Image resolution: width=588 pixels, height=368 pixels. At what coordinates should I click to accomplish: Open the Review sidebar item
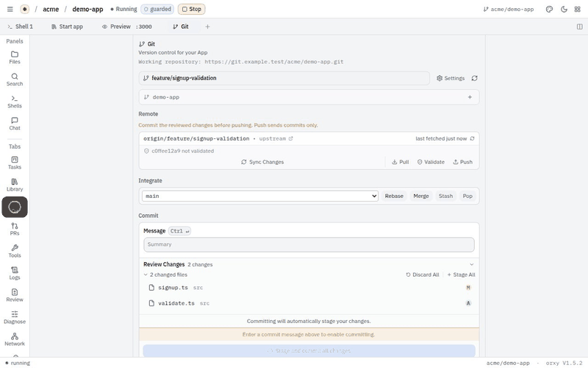click(15, 296)
